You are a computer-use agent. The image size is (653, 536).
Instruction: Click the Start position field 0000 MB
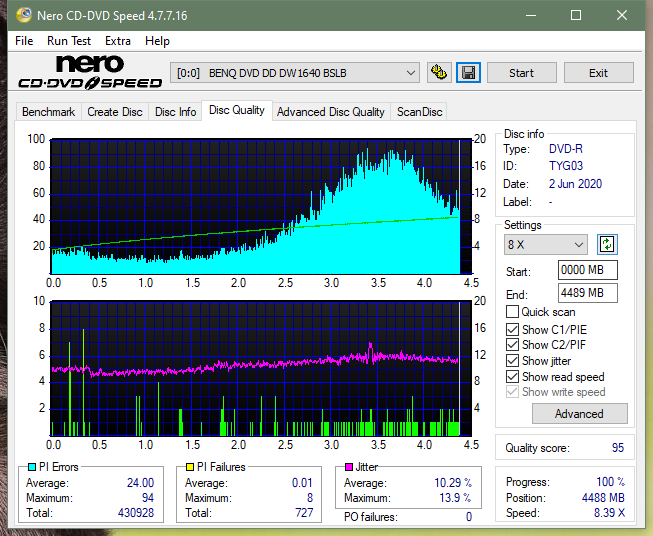[x=587, y=270]
